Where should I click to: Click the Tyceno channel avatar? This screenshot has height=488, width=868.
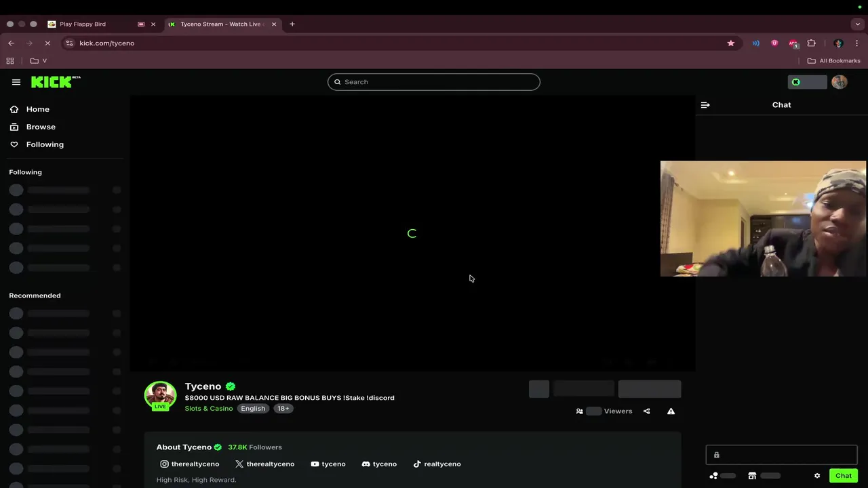click(160, 396)
